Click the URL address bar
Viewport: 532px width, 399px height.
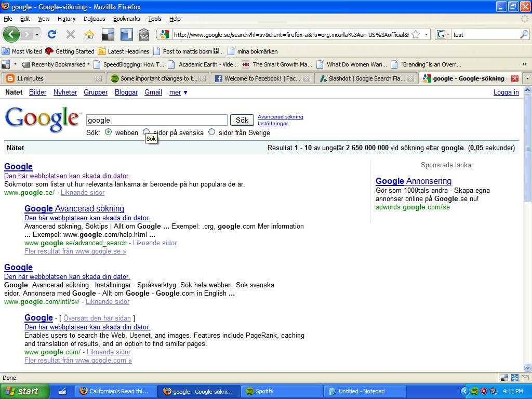[x=290, y=35]
